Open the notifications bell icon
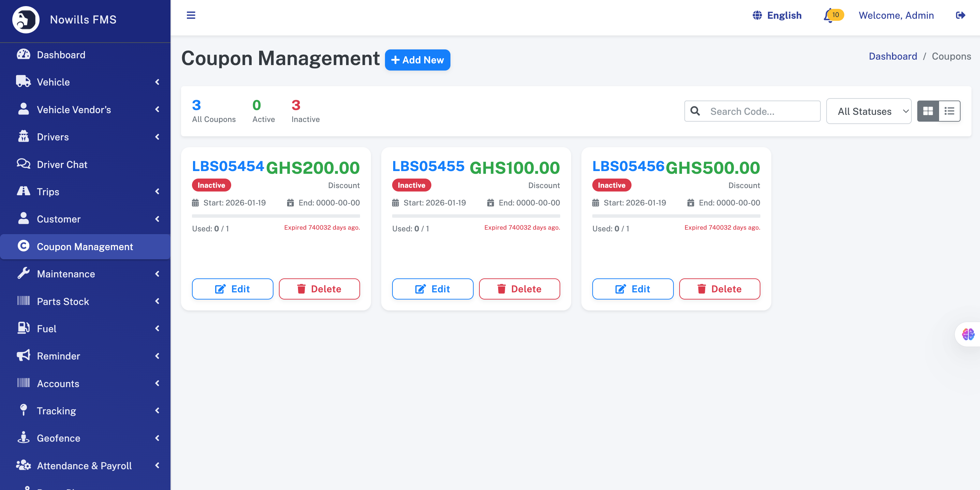This screenshot has width=980, height=490. point(829,16)
